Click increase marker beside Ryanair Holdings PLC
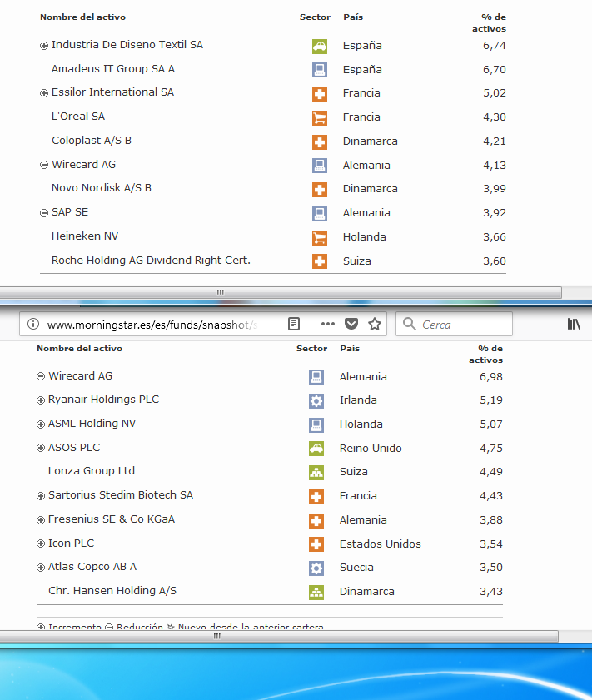This screenshot has height=700, width=592. pyautogui.click(x=41, y=400)
